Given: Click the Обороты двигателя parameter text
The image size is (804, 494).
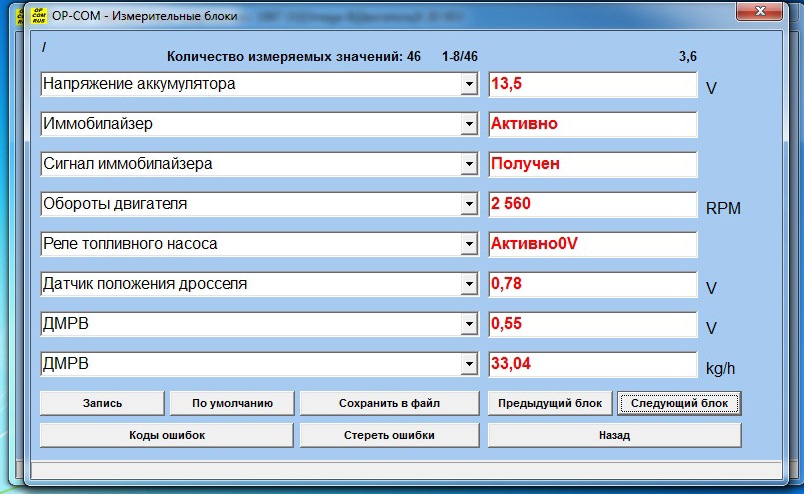Looking at the screenshot, I should (x=115, y=204).
